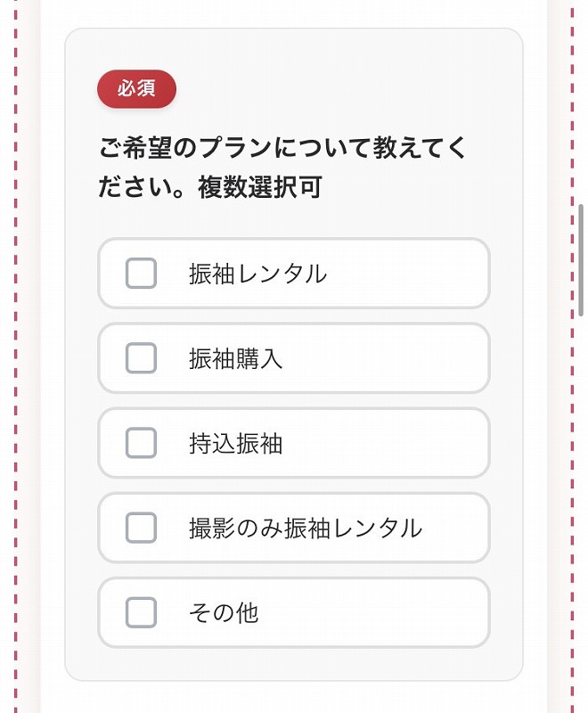Screen dimensions: 588x713
Task: Pick the 撮影のみ振袖レンタル option card
Action: coord(454,528)
